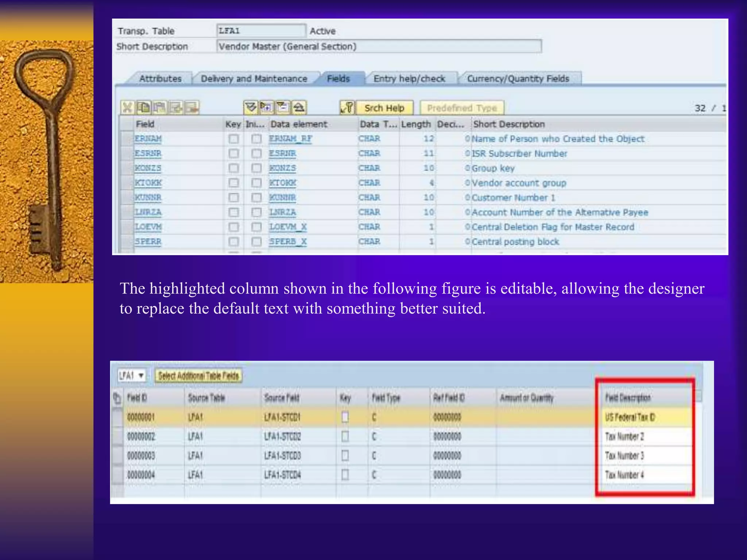Switch to the Entry help/check tab
The height and width of the screenshot is (560, 747).
pyautogui.click(x=409, y=79)
